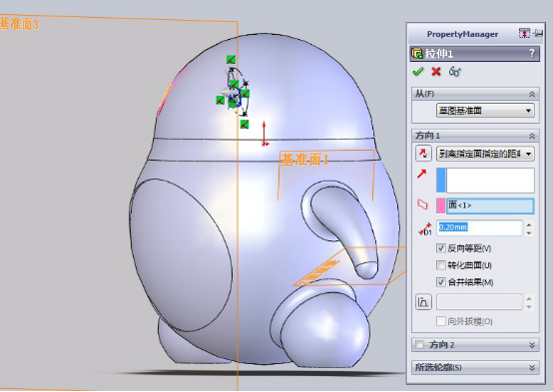Screen dimensions: 553x392
Task: Click the reverse direction button in 方向1
Action: point(423,154)
